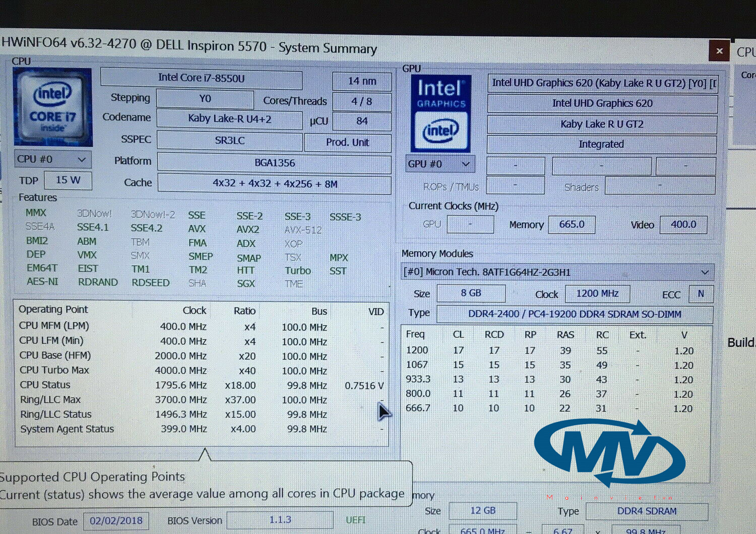
Task: Open the GPU #0 selector dropdown
Action: [x=439, y=164]
